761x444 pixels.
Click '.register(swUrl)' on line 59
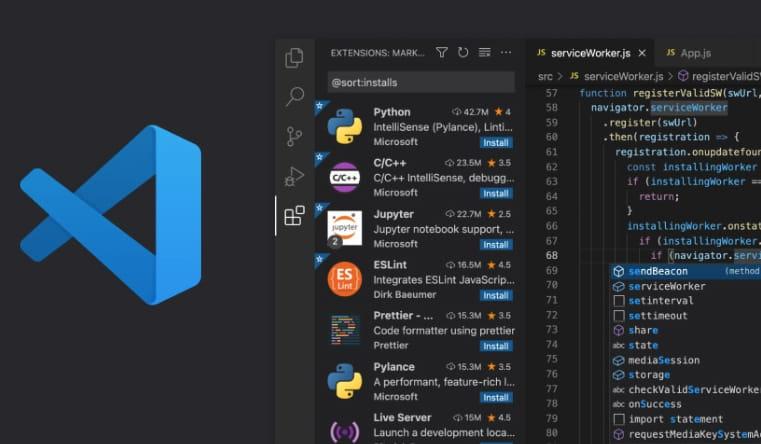tap(650, 122)
